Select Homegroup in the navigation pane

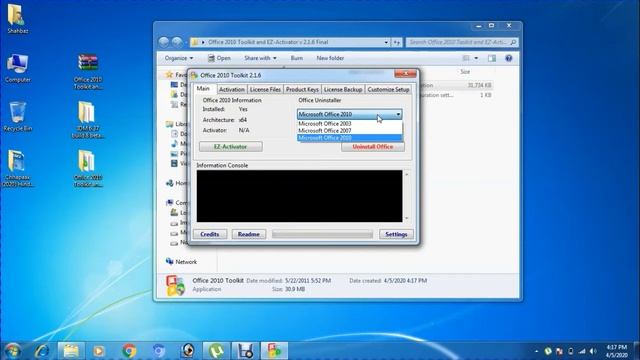click(x=177, y=183)
